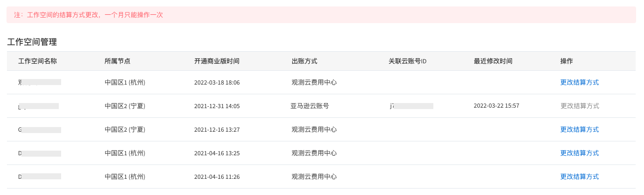644x195 pixels.
Task: Click greyed 更改结算方式 in the 亚马逊云账号 row
Action: 580,106
